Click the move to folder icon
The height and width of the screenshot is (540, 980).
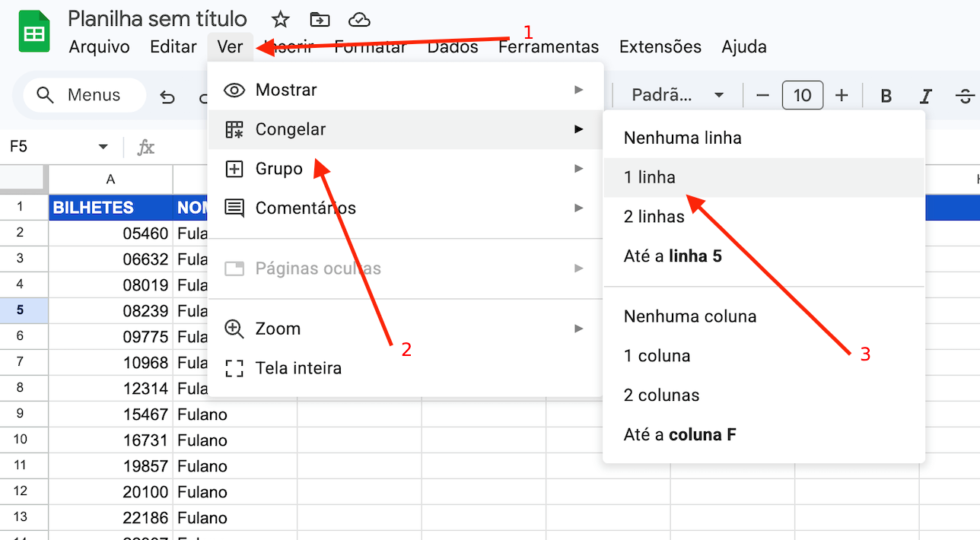tap(320, 20)
